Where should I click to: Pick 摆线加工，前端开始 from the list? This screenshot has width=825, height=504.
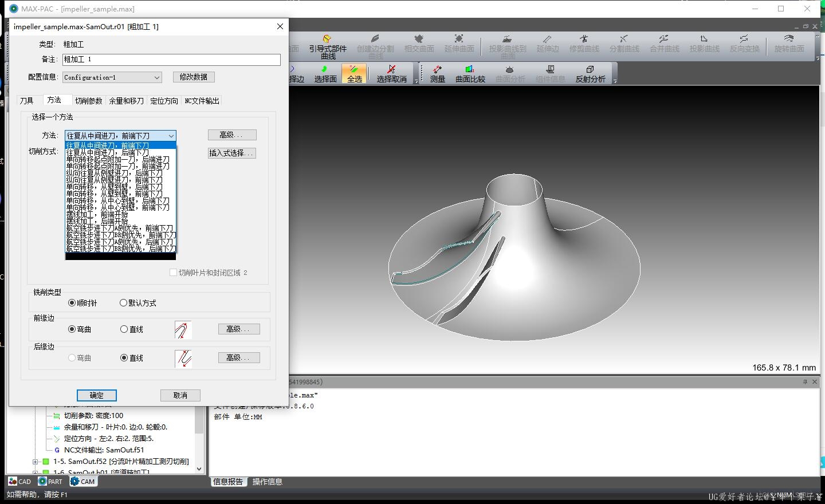pyautogui.click(x=121, y=214)
